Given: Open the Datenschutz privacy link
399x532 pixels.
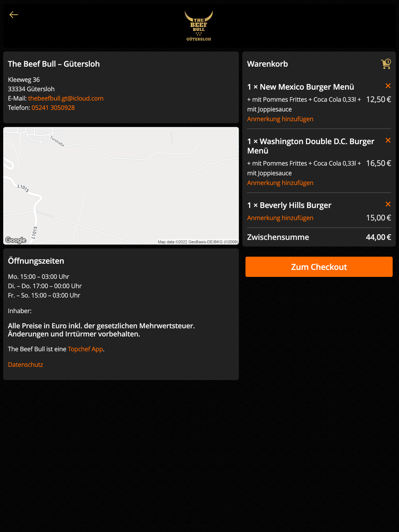Looking at the screenshot, I should tap(26, 365).
